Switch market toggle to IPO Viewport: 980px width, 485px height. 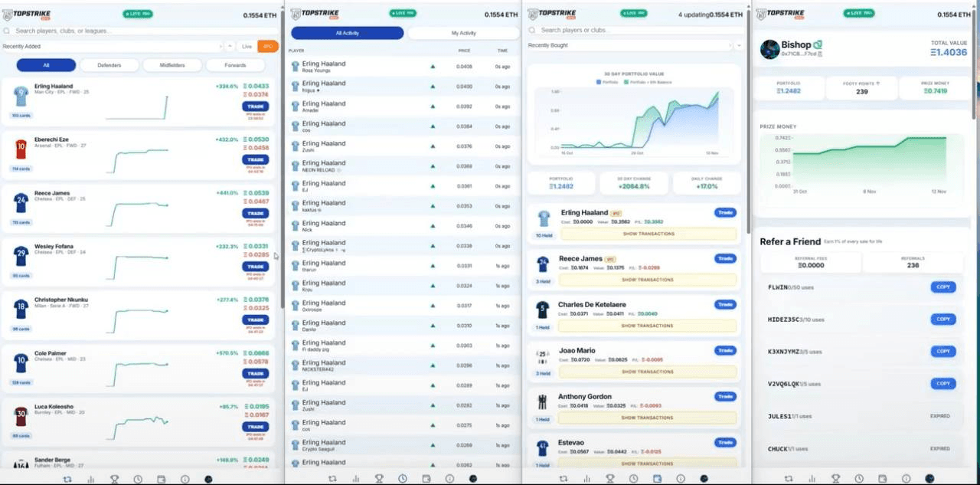[268, 47]
